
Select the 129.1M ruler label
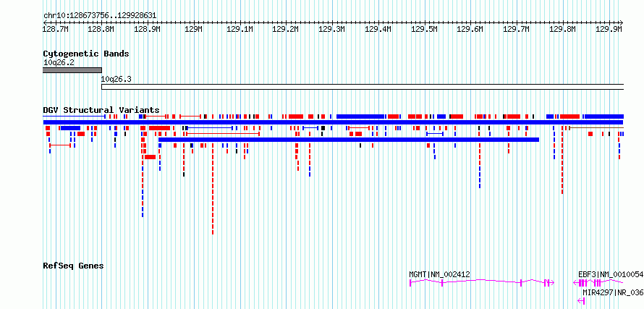tap(240, 29)
